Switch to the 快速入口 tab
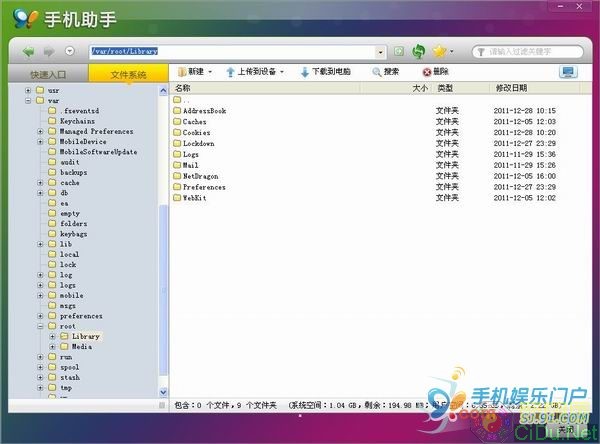Viewport: 600px width, 444px height. [x=47, y=74]
